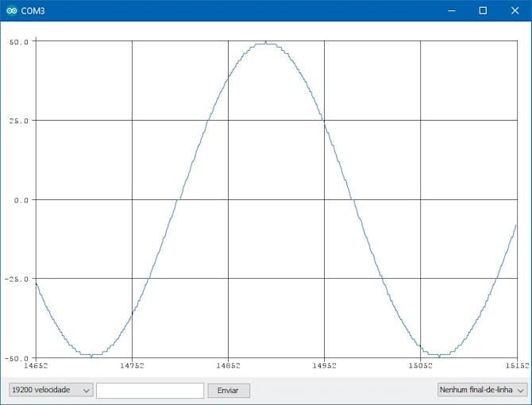The height and width of the screenshot is (405, 532).
Task: Click the 15052 x-axis tick label
Action: coord(420,366)
